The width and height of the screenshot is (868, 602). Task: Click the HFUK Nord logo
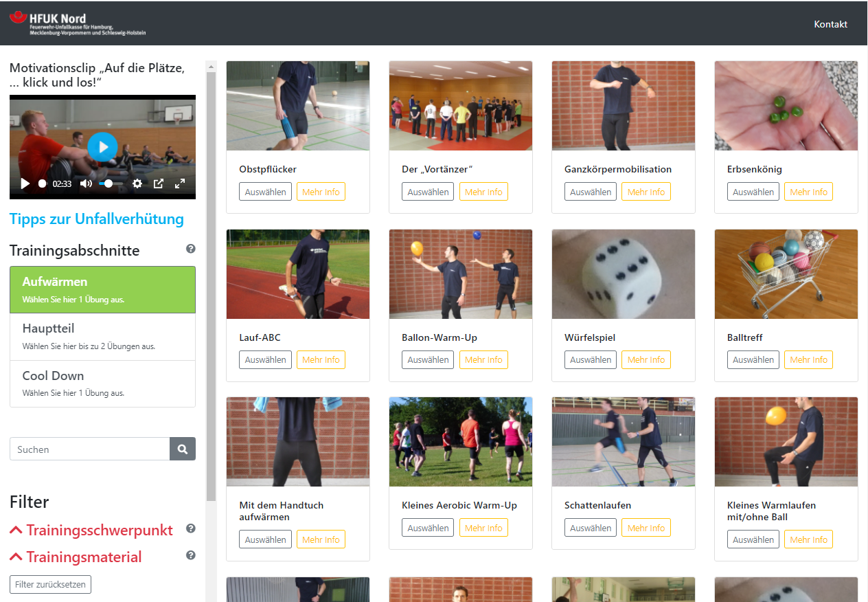[78, 23]
